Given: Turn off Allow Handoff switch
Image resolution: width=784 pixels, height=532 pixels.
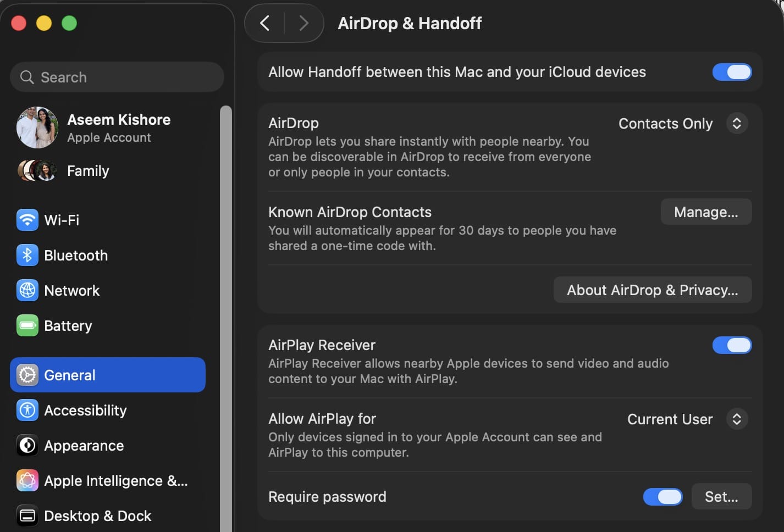Looking at the screenshot, I should pyautogui.click(x=732, y=72).
